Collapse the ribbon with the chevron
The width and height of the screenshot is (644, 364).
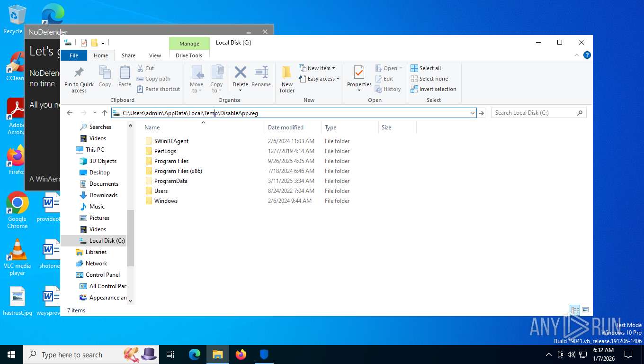[577, 55]
